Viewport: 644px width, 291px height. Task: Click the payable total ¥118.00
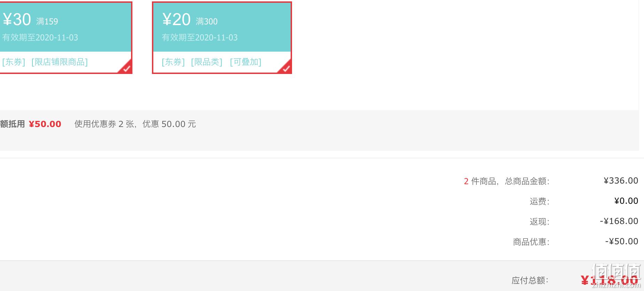coord(609,280)
